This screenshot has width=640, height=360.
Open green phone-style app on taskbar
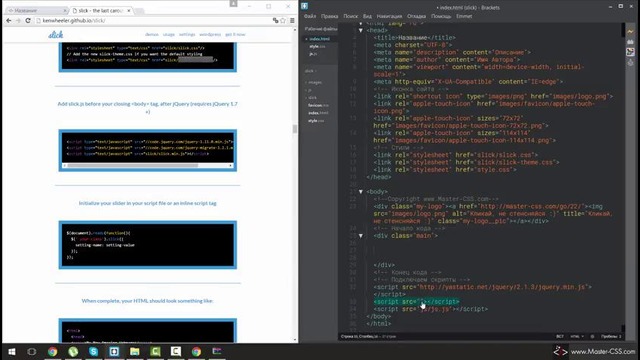coord(73,351)
